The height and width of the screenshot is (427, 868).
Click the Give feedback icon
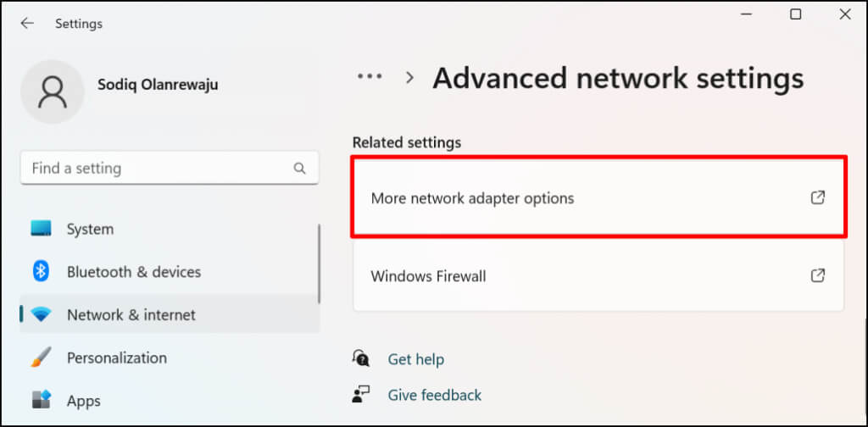click(x=361, y=395)
